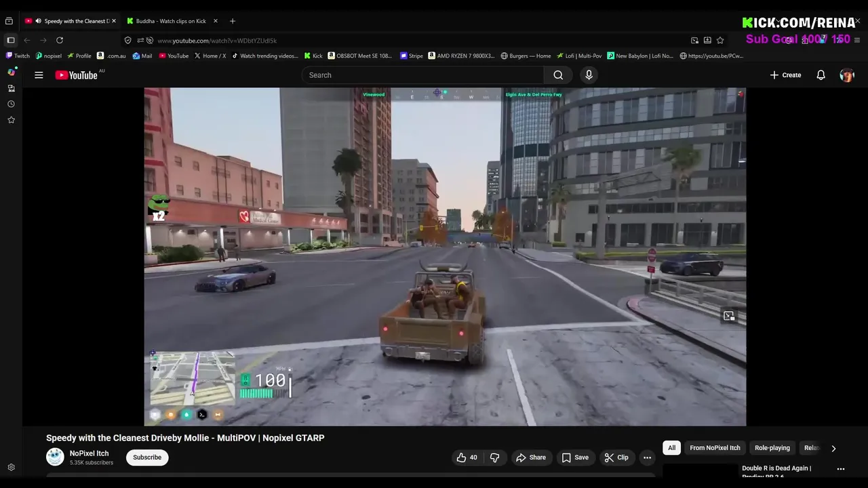
Task: Select the All filter chip
Action: click(x=671, y=448)
